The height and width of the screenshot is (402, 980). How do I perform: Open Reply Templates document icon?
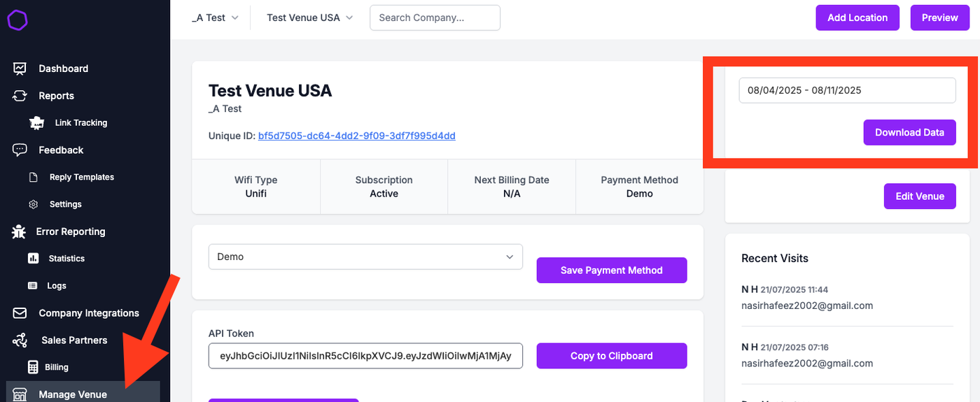pos(33,178)
